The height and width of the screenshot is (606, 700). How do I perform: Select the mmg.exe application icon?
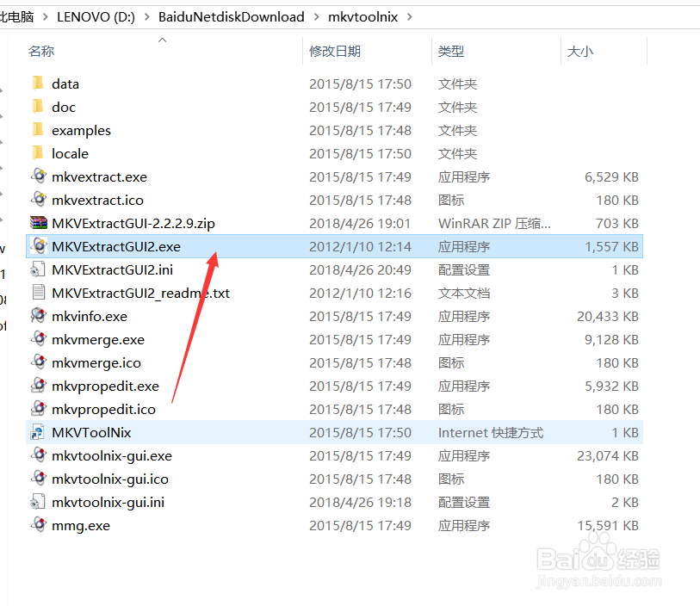click(39, 525)
